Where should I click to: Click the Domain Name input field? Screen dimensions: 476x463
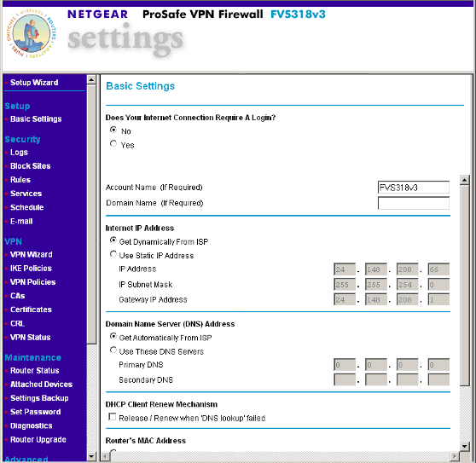pos(414,203)
